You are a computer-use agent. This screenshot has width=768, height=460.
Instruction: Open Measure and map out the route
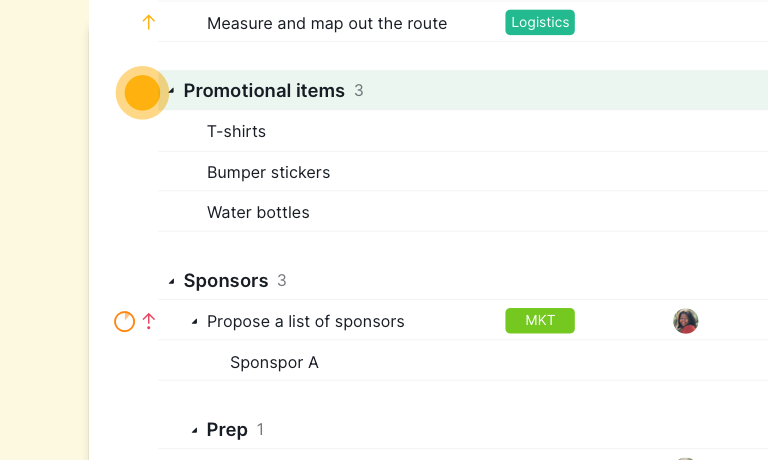[327, 24]
